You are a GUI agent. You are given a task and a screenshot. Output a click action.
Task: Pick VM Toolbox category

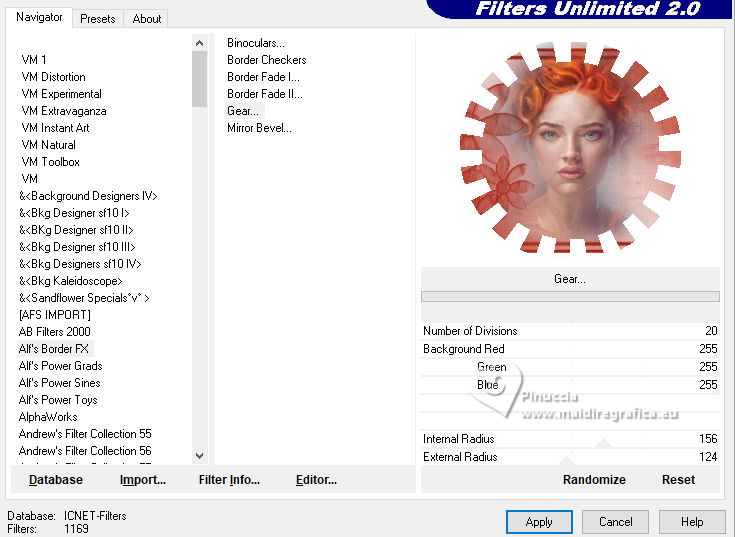pos(51,162)
